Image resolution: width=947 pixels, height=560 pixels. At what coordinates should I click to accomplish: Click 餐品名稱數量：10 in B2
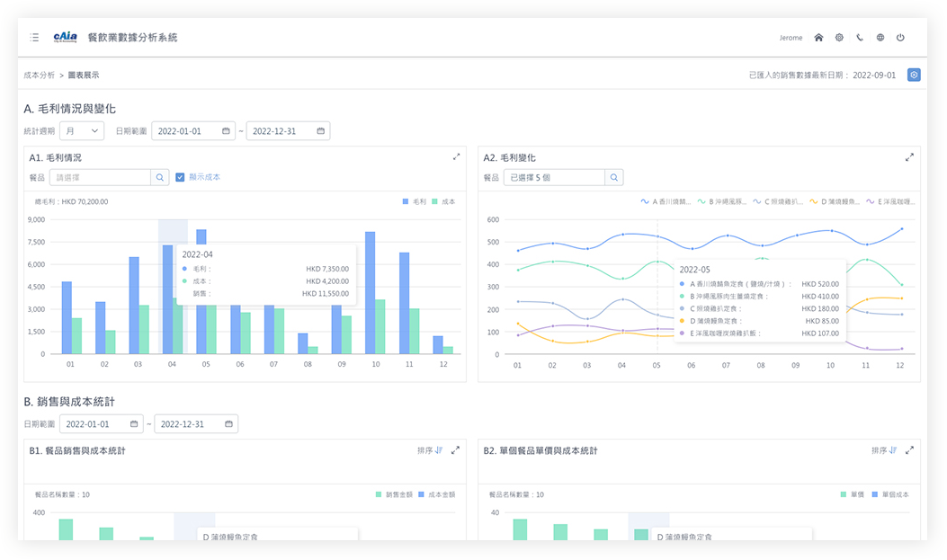(516, 494)
